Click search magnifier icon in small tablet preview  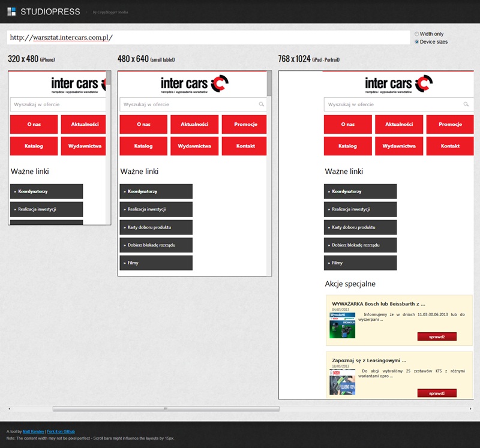coord(261,104)
